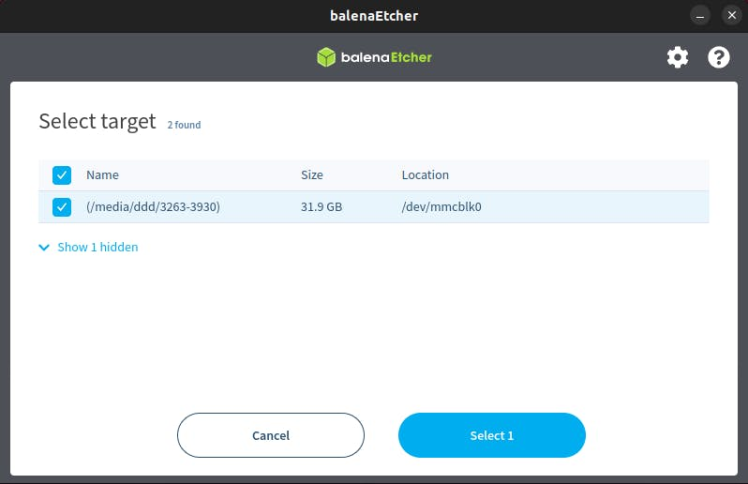Cancel the target selection
Screen dimensions: 748x484
point(270,435)
